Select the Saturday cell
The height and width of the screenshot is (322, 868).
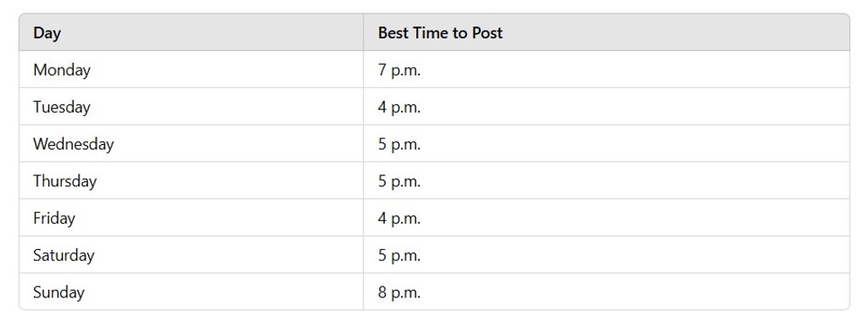191,255
